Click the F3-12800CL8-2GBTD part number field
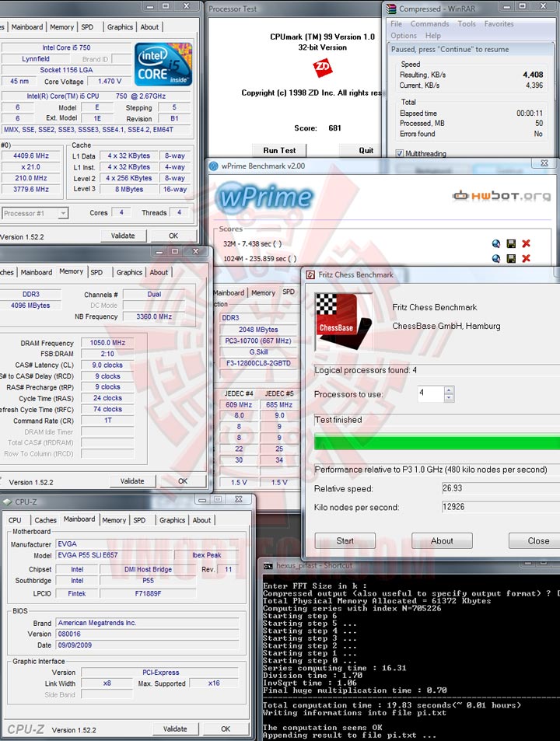 pyautogui.click(x=258, y=363)
